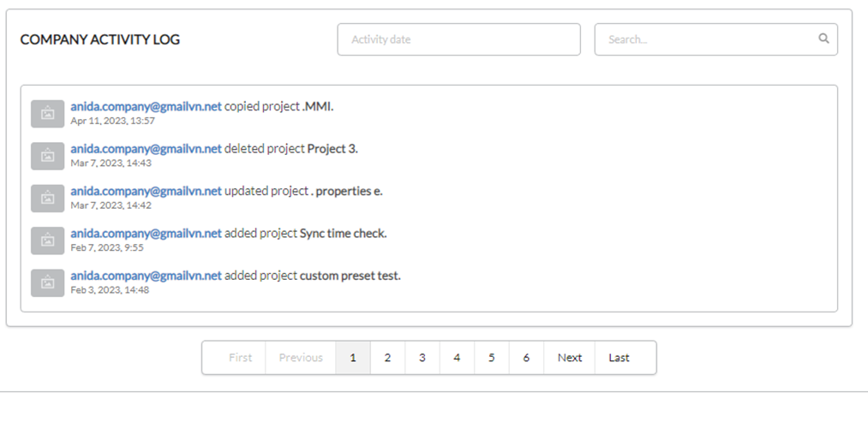Screen dimensions: 868x422
Task: Click the search magnifier icon
Action: tap(823, 39)
